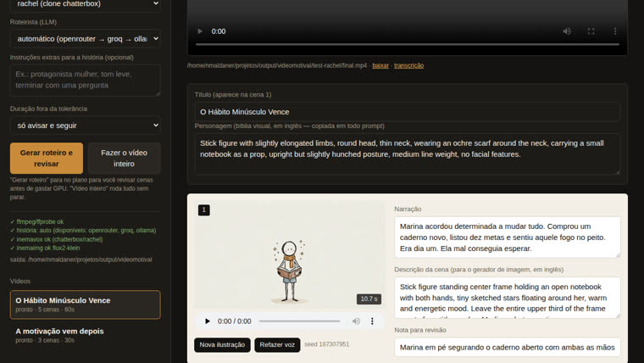Screen dimensions: 644x363
Task: Mute the main video volume icon
Action: click(x=567, y=31)
